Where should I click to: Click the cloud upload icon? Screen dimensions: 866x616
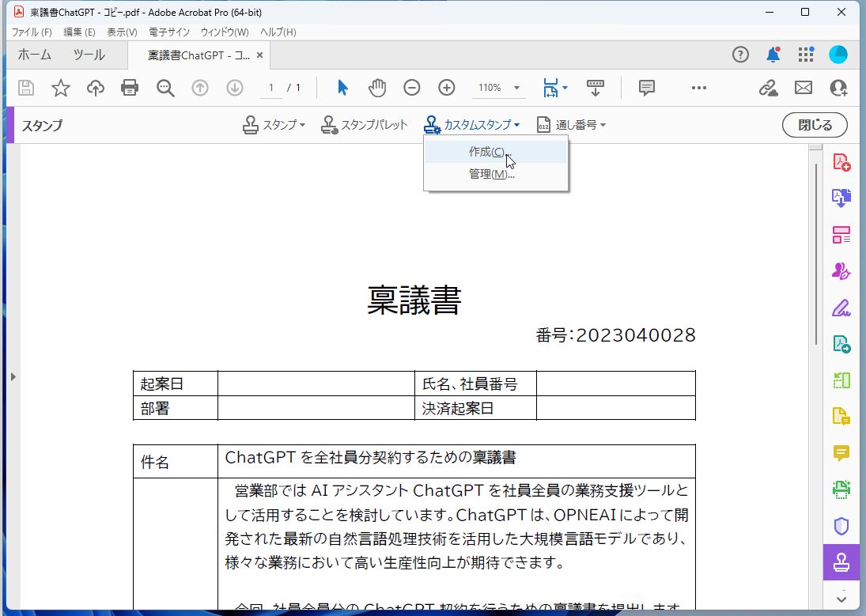96,88
